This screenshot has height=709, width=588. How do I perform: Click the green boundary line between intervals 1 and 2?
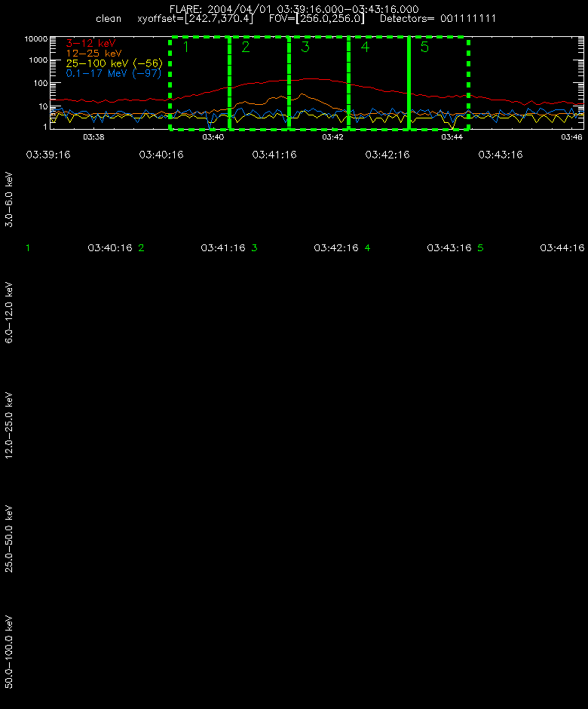230,83
